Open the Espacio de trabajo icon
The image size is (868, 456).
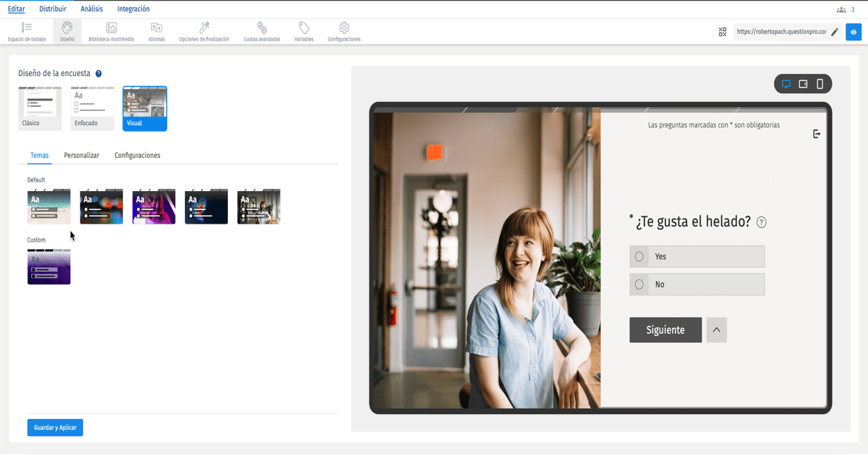[27, 30]
